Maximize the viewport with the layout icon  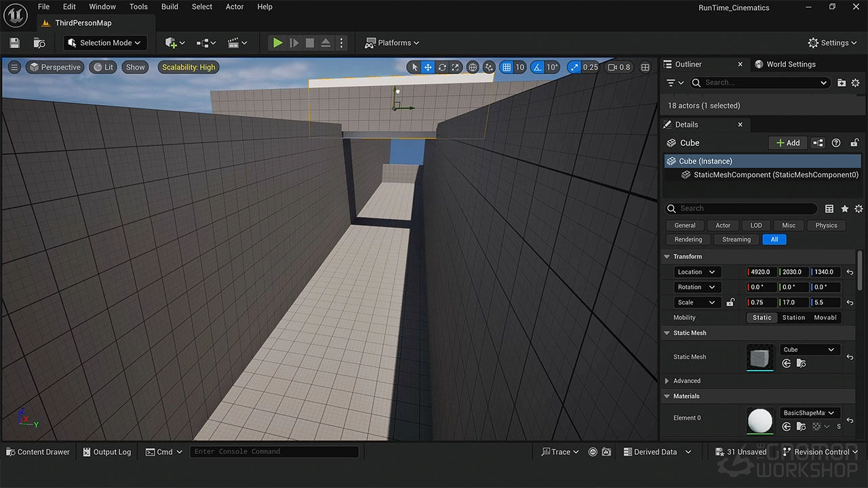[x=645, y=67]
